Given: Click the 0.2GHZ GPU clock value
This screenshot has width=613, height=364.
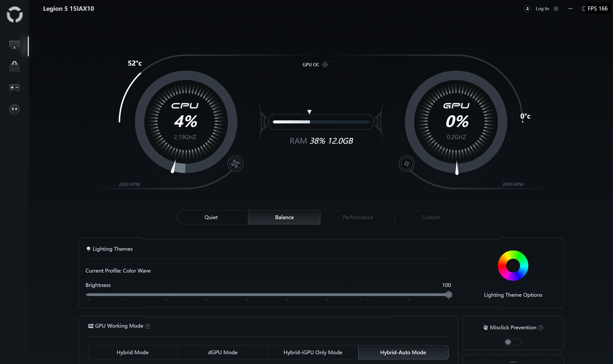Looking at the screenshot, I should click(x=456, y=137).
